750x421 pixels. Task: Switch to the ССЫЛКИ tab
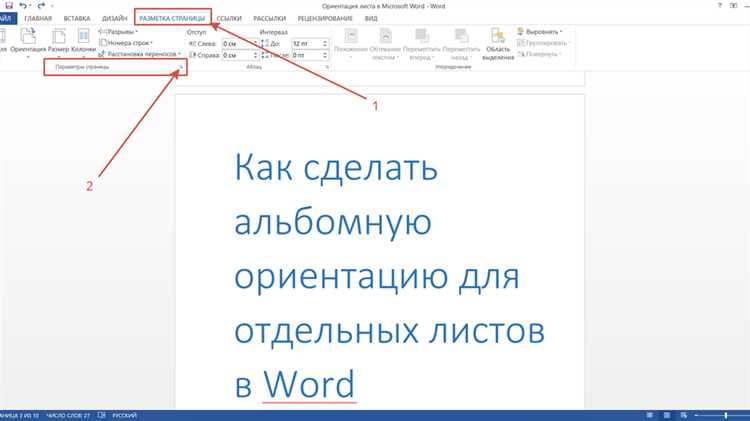point(229,18)
